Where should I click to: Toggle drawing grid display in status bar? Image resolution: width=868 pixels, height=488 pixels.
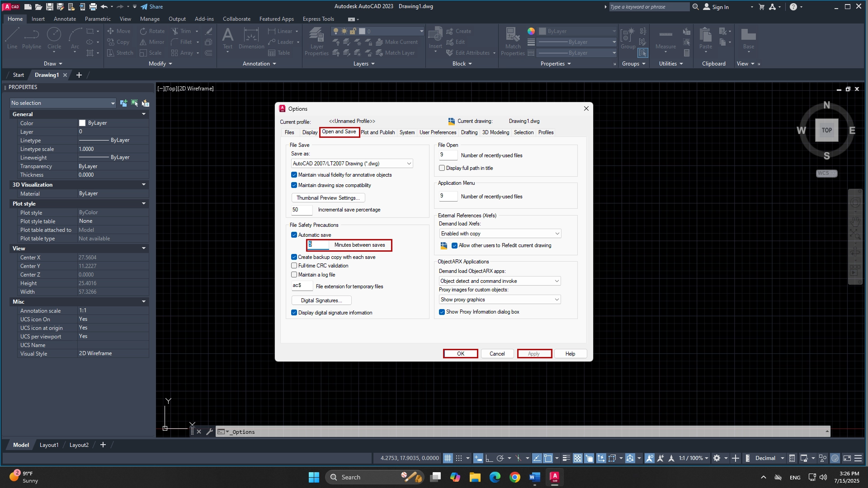[x=448, y=458]
